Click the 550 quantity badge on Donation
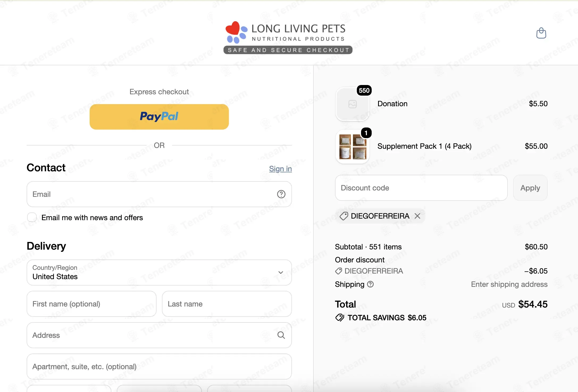578x392 pixels. (364, 90)
